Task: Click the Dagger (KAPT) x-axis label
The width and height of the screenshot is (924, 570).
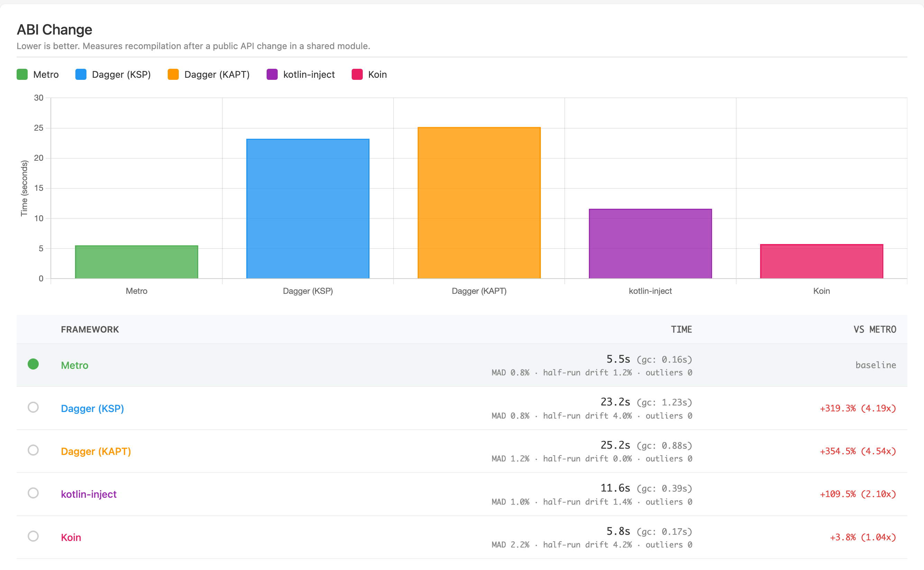Action: tap(479, 291)
